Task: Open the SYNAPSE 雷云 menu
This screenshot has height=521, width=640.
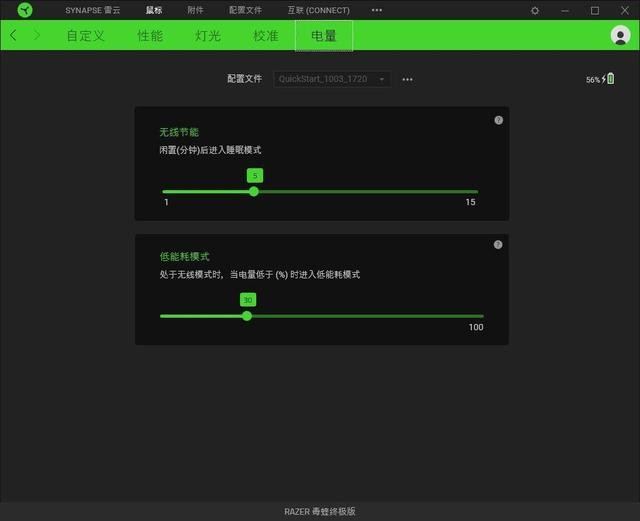Action: [93, 10]
